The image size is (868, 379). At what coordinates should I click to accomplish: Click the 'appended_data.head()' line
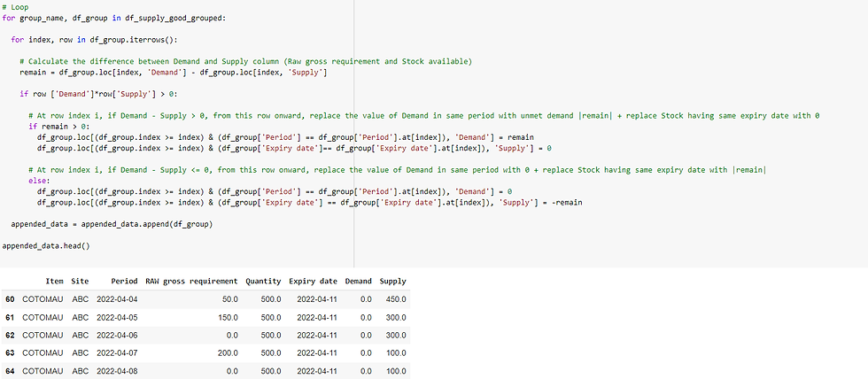coord(46,245)
